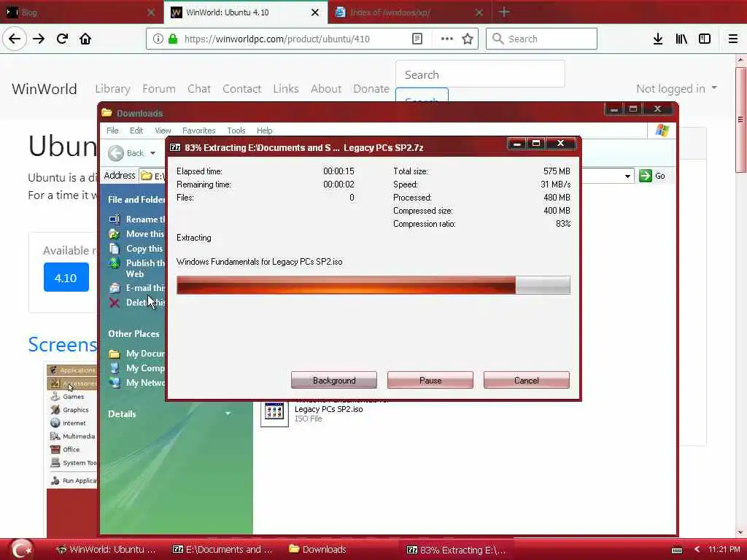Click the Go arrow in Downloads window
Image resolution: width=747 pixels, height=560 pixels.
[646, 176]
